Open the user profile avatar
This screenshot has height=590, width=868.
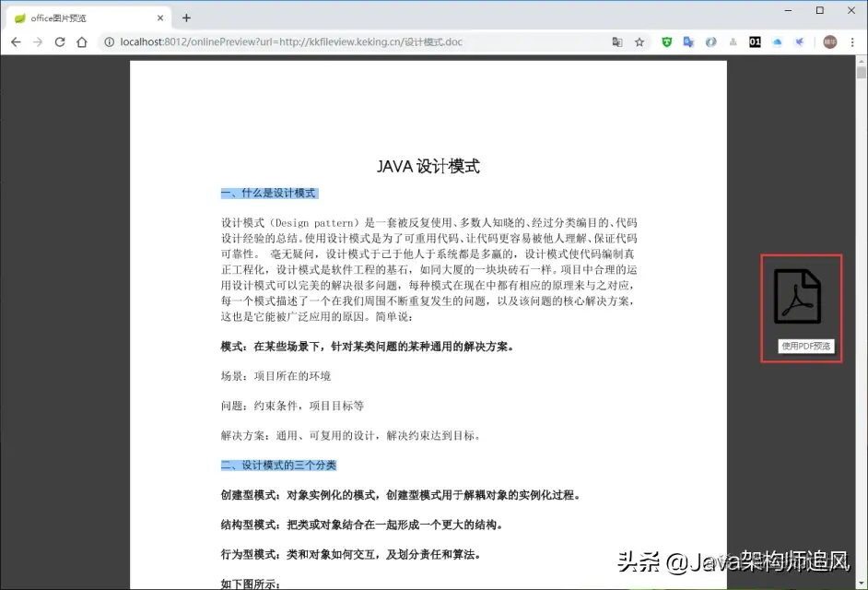830,42
